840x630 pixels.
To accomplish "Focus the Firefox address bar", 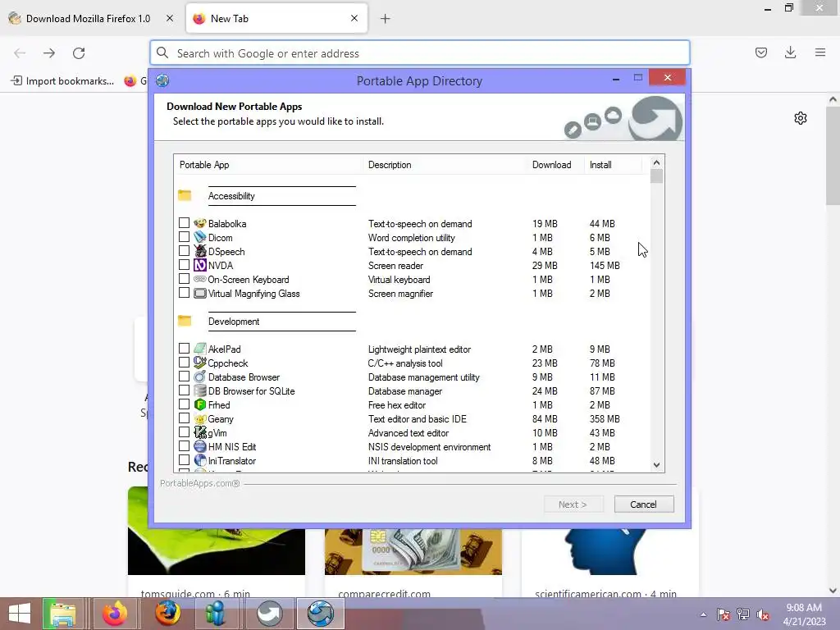I will 419,53.
